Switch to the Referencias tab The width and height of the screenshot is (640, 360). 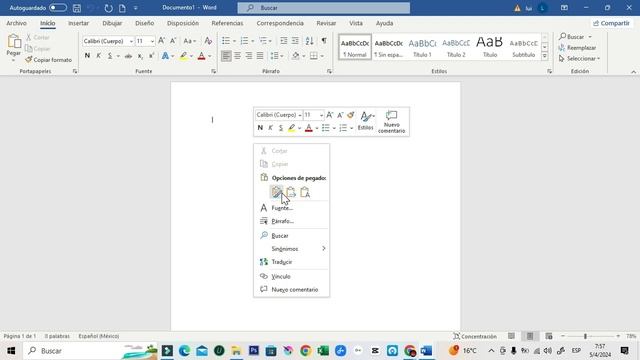click(x=227, y=23)
